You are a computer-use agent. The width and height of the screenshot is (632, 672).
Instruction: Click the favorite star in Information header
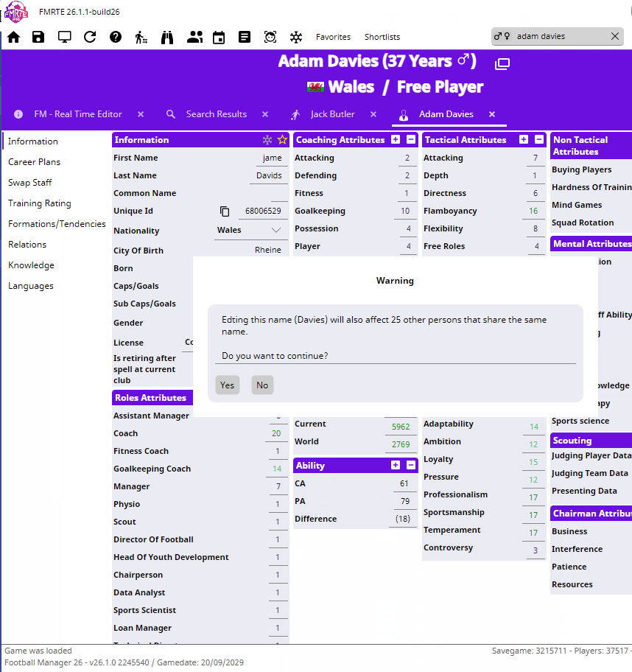281,140
